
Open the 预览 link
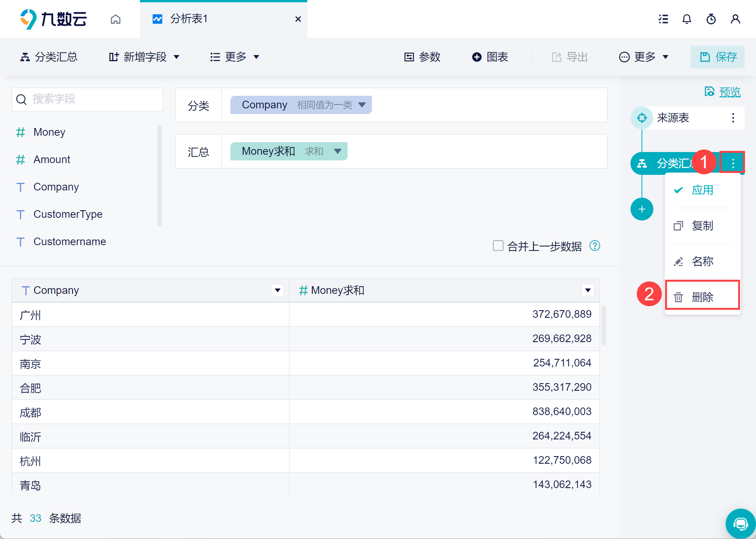[729, 92]
